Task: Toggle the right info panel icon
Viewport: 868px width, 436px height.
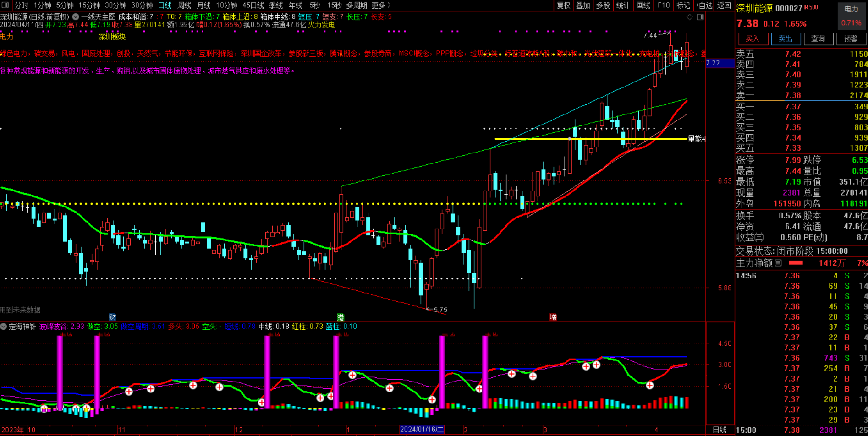Action: pyautogui.click(x=700, y=17)
